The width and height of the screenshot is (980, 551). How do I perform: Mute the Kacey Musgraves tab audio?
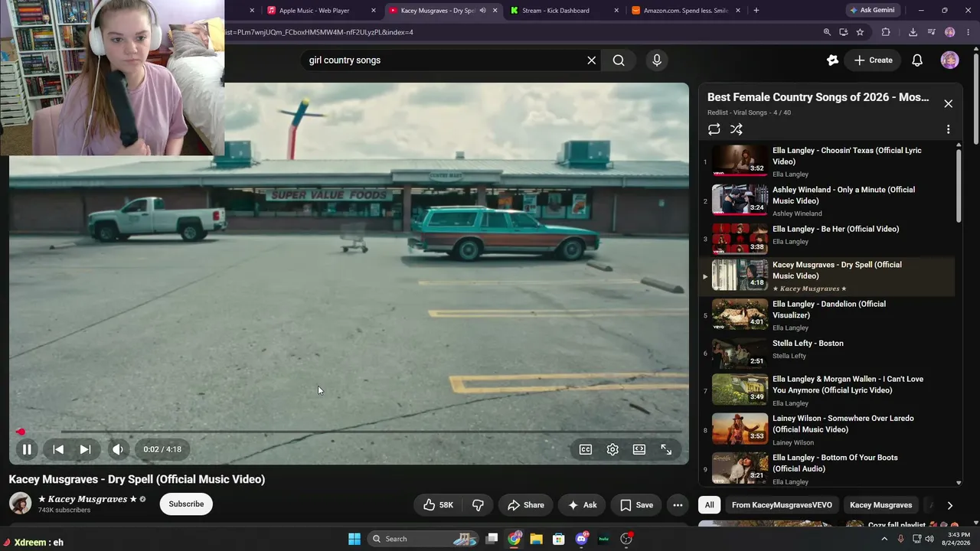tap(482, 11)
